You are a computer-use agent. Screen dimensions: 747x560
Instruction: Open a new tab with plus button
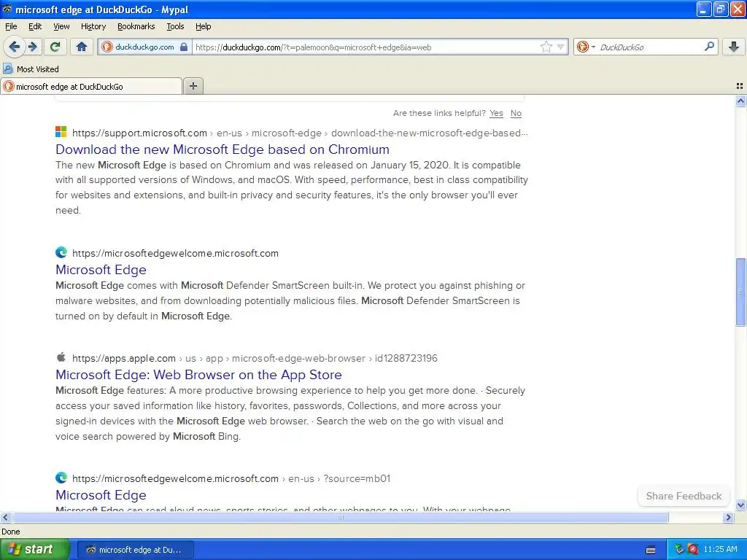click(193, 86)
